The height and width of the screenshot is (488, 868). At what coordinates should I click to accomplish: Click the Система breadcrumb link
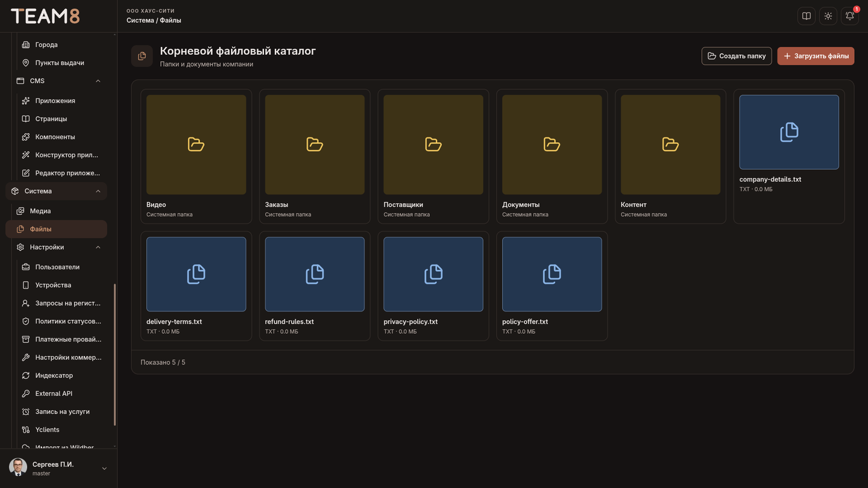(140, 20)
